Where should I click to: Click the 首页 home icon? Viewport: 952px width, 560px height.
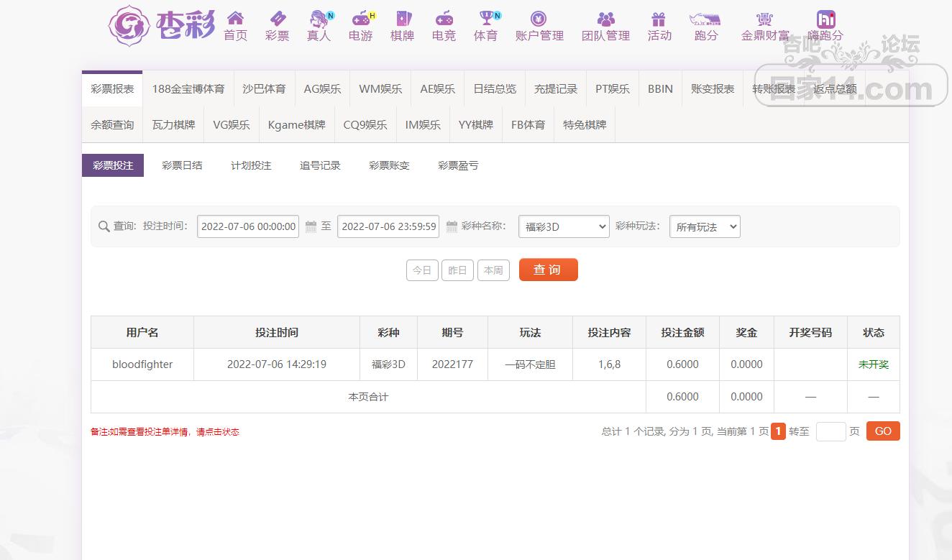click(235, 19)
